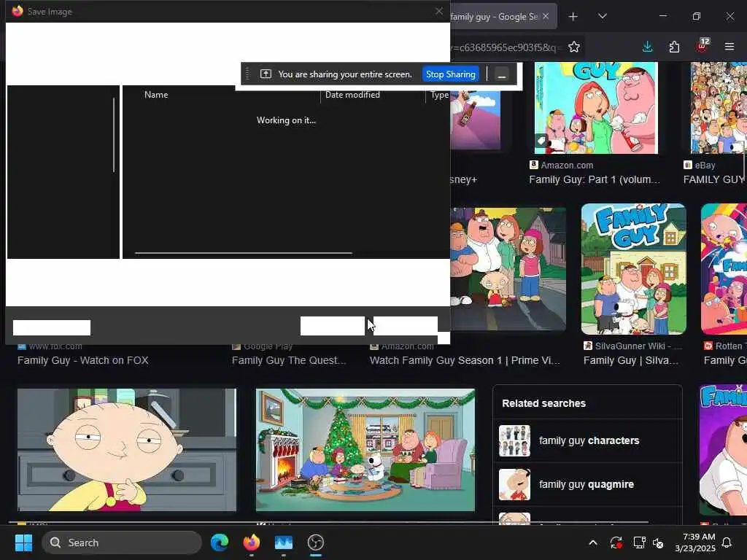Viewport: 747px width, 560px height.
Task: Open the Windows notifications bell
Action: (x=727, y=542)
